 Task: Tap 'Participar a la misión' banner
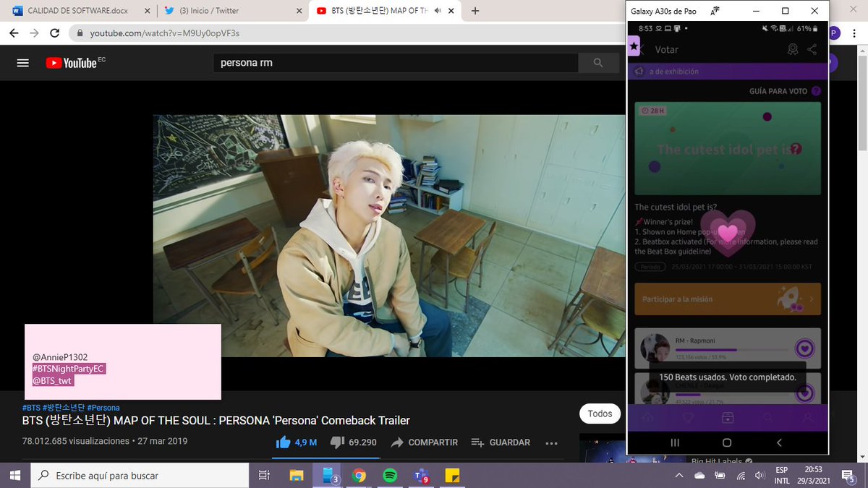click(x=727, y=299)
